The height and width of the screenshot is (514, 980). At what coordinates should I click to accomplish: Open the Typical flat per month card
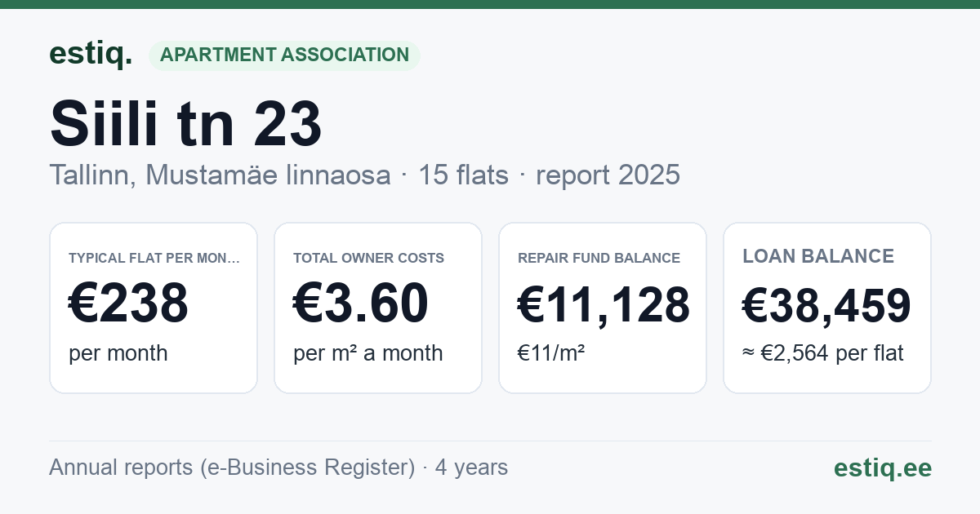[154, 308]
